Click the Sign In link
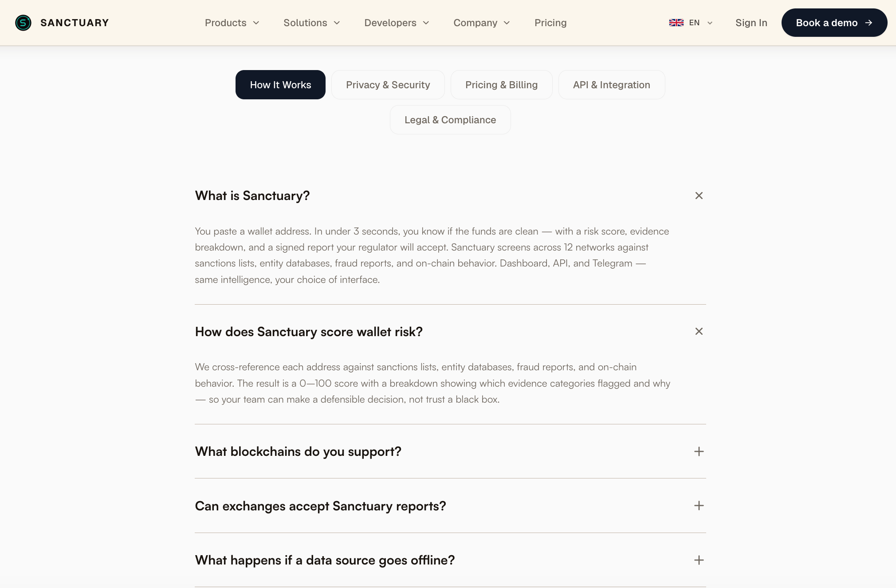The height and width of the screenshot is (588, 896). point(751,23)
